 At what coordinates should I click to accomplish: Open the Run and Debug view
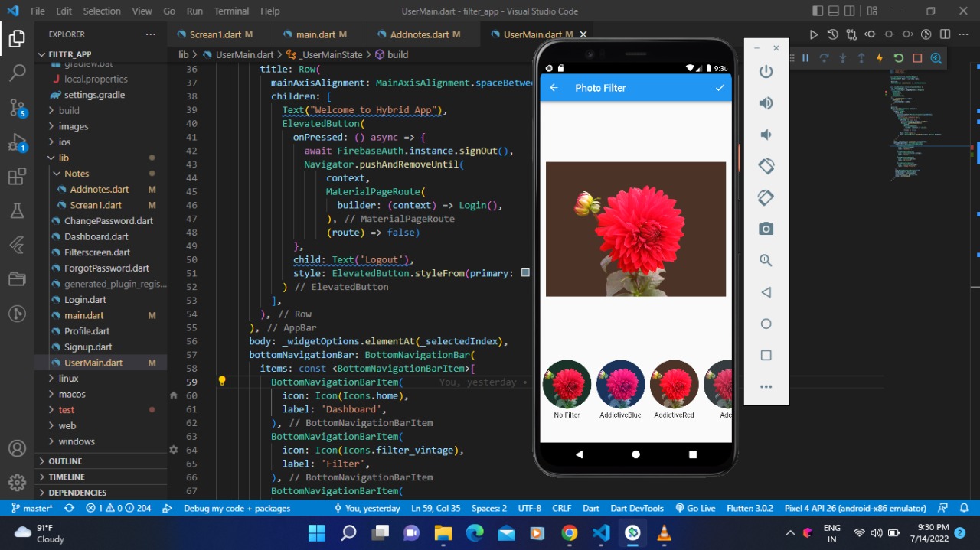click(x=17, y=143)
